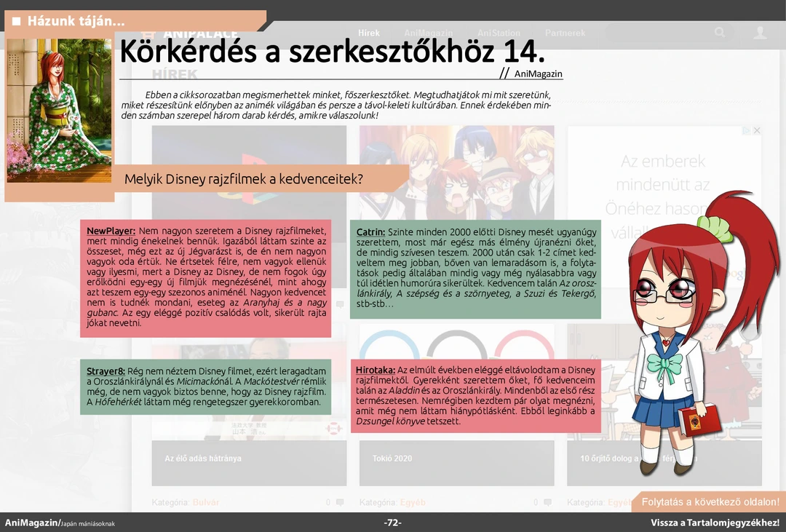Image resolution: width=786 pixels, height=532 pixels.
Task: Open the Hírek menu item
Action: [369, 33]
